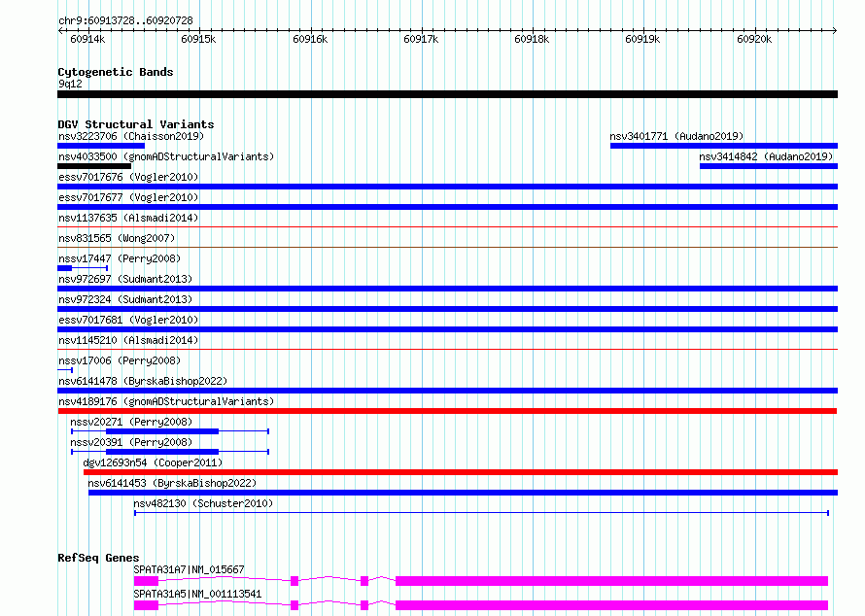Click the 60916k ruler tick label

tap(310, 39)
